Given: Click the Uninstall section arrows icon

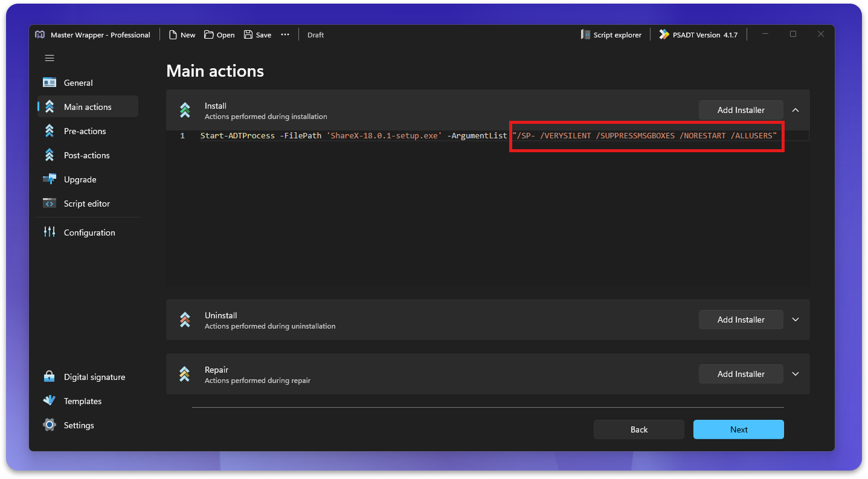Looking at the screenshot, I should (185, 320).
